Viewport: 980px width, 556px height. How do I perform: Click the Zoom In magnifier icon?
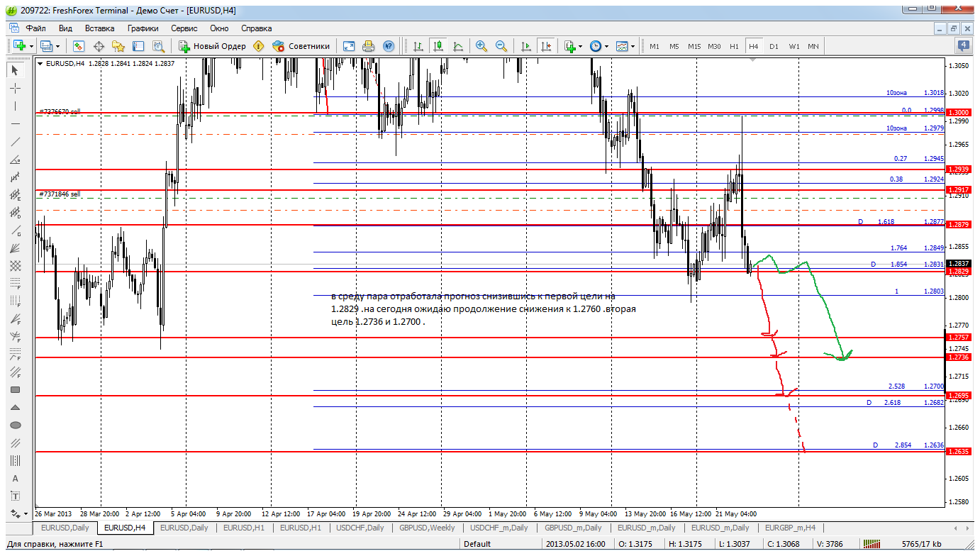coord(481,46)
